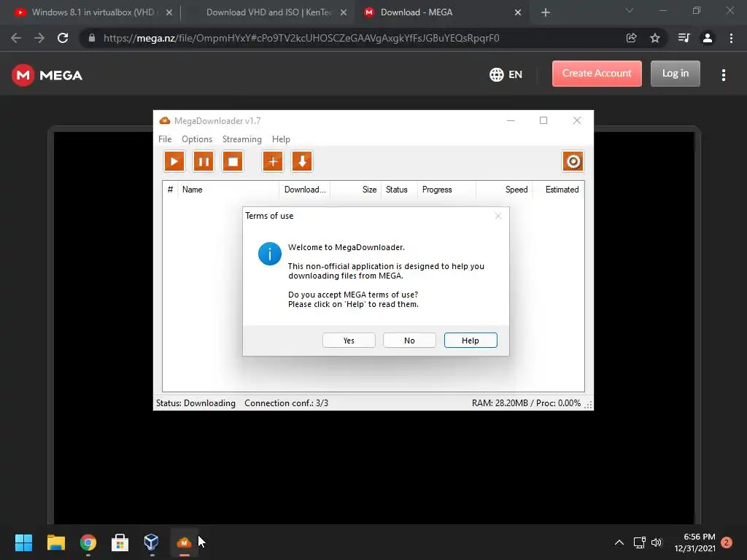Show hidden tray icons chevron
Viewport: 747px width, 560px height.
click(619, 542)
